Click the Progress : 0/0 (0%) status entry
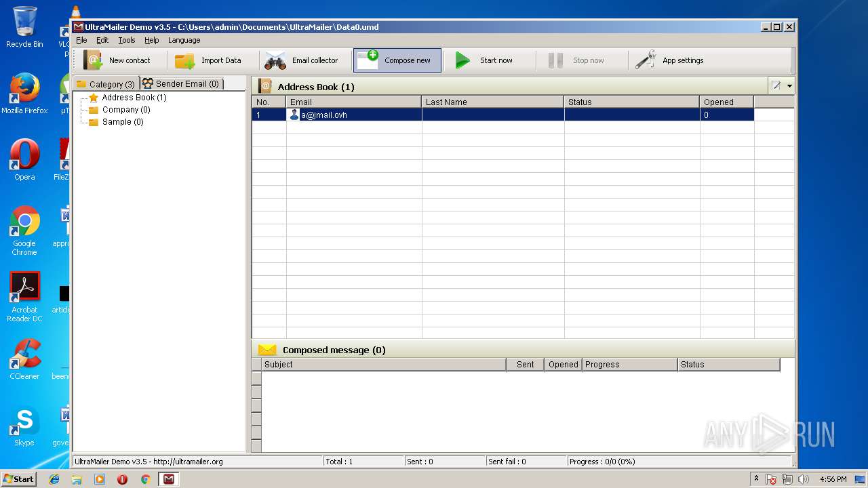Screen dimensions: 868x488 (602, 462)
